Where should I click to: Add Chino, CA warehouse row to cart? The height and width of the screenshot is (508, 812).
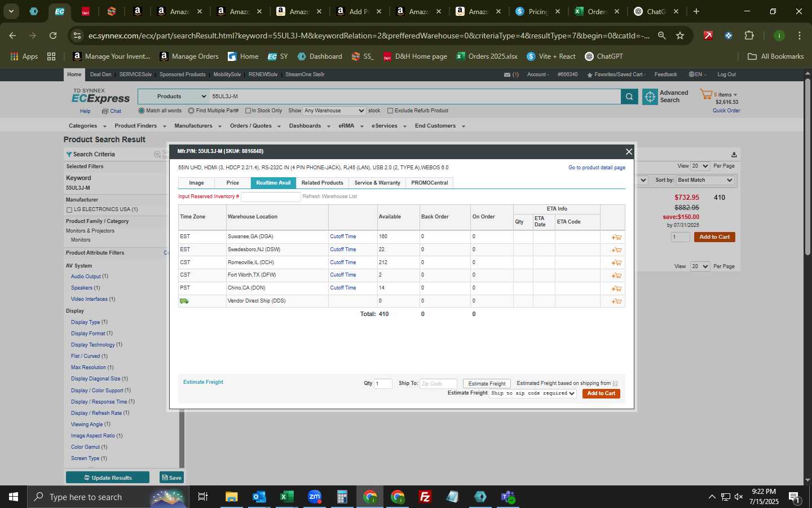[616, 288]
